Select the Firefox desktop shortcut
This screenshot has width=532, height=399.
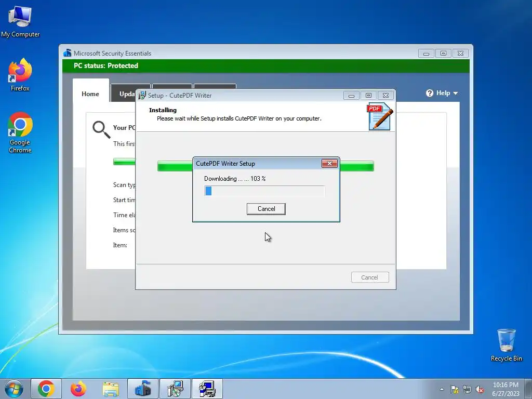coord(20,75)
